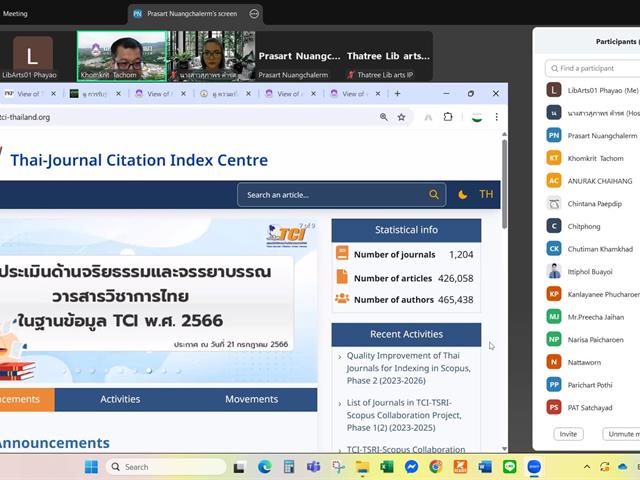Select participant PAT Satchayad in list
Viewport: 640px width, 480px height.
[x=593, y=407]
